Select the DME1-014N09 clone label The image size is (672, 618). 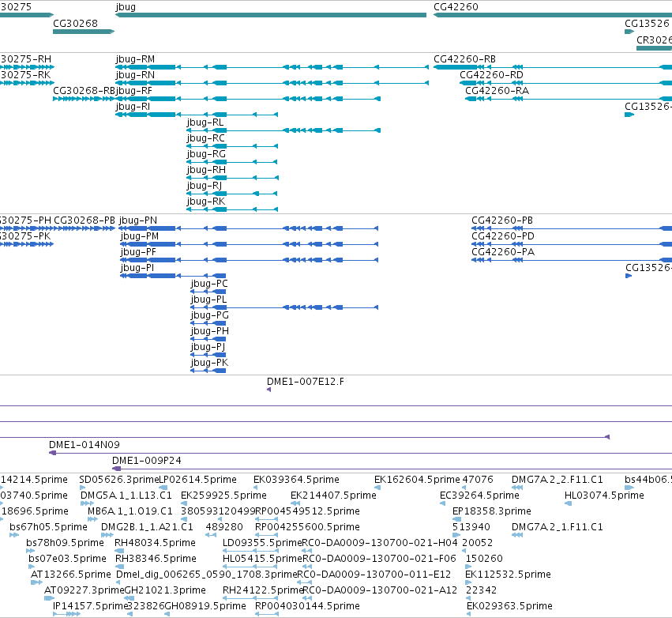pos(84,445)
